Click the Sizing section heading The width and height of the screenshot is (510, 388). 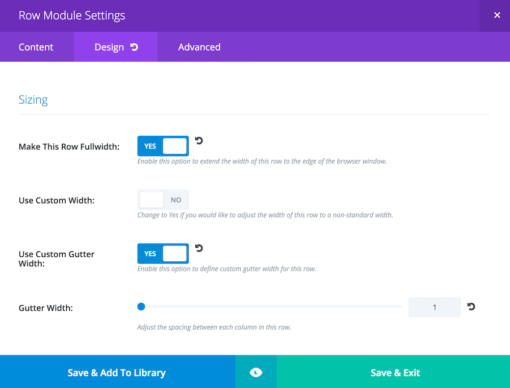[33, 100]
